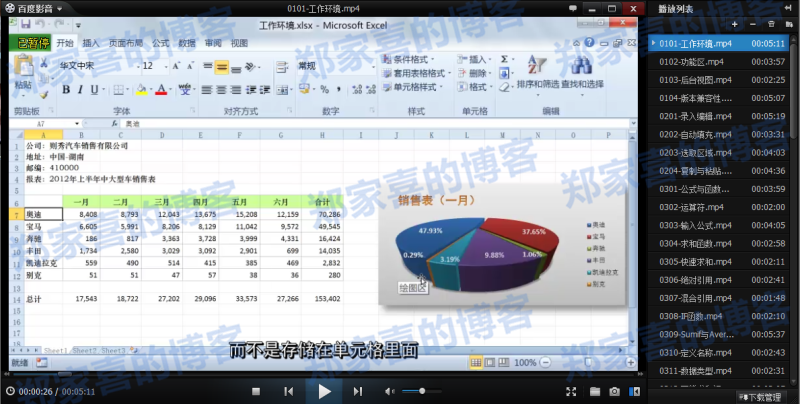
Task: Select cell containing 宝马
Action: point(43,226)
